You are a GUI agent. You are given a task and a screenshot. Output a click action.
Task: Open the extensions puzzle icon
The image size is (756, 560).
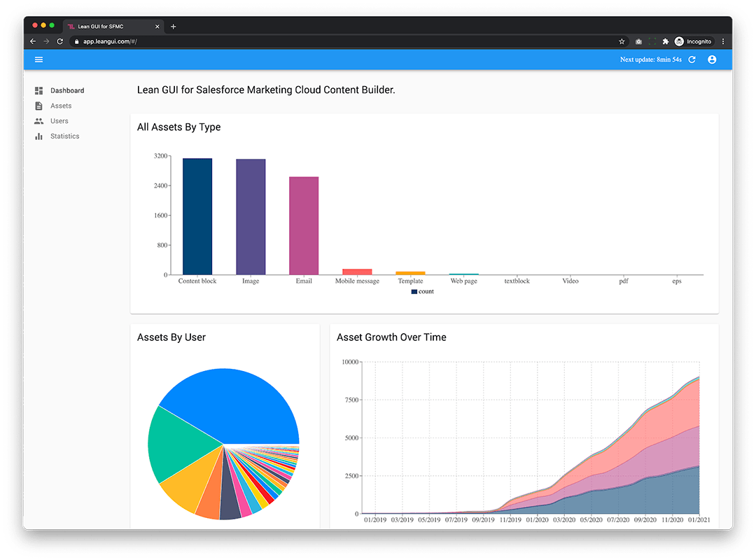(x=666, y=41)
